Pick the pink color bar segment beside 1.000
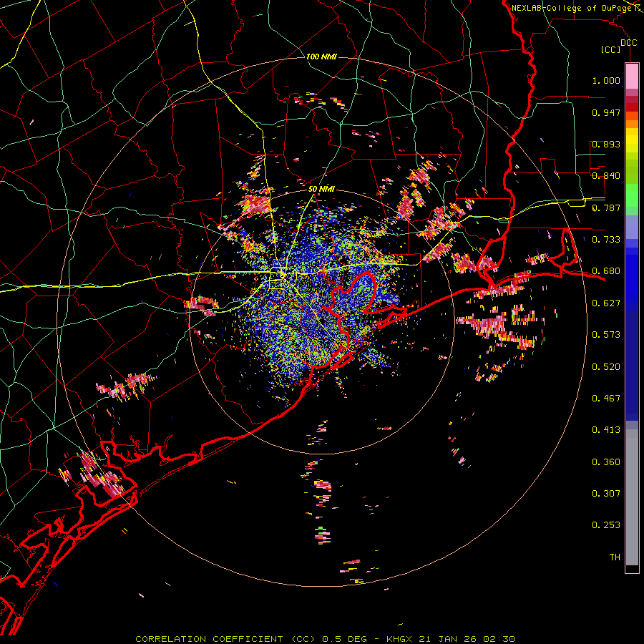 click(632, 76)
